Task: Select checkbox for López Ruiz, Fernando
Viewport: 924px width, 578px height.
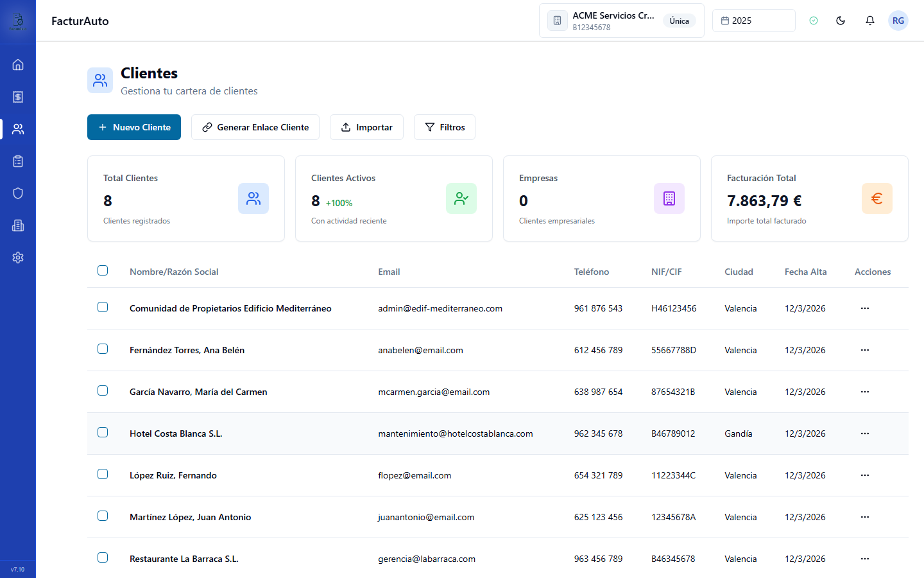Action: pos(103,474)
